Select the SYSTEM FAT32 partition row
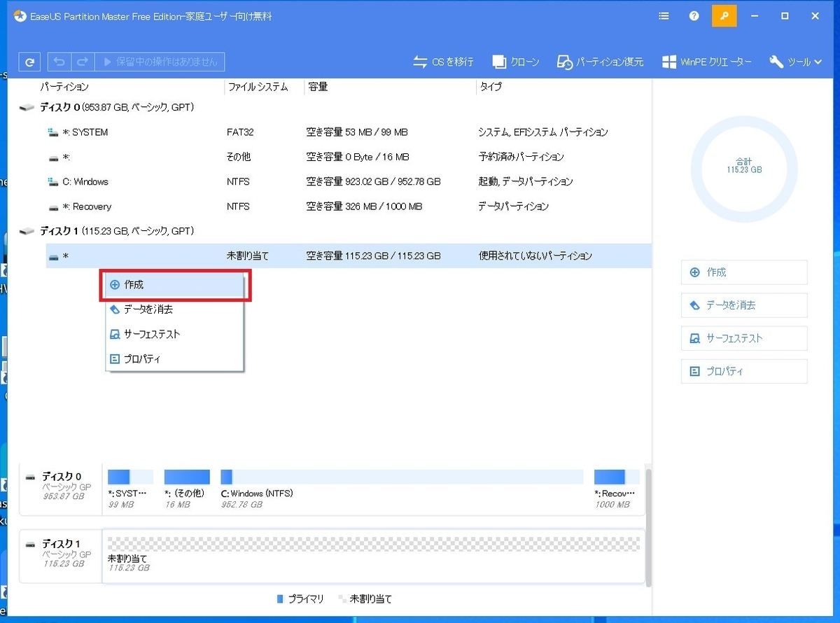Image resolution: width=840 pixels, height=623 pixels. pyautogui.click(x=348, y=132)
